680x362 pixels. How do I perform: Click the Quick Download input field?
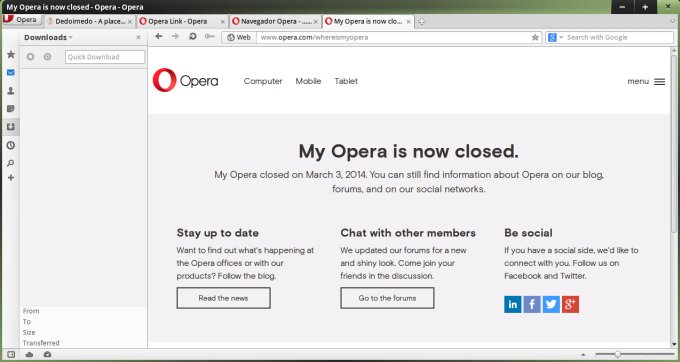(x=105, y=57)
